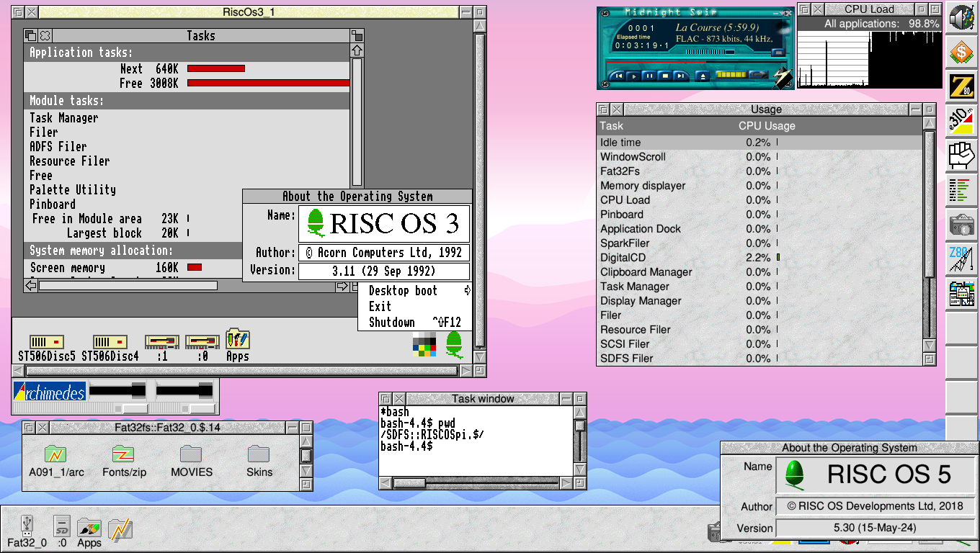Open the SD card :0 drive icon

pos(63,526)
